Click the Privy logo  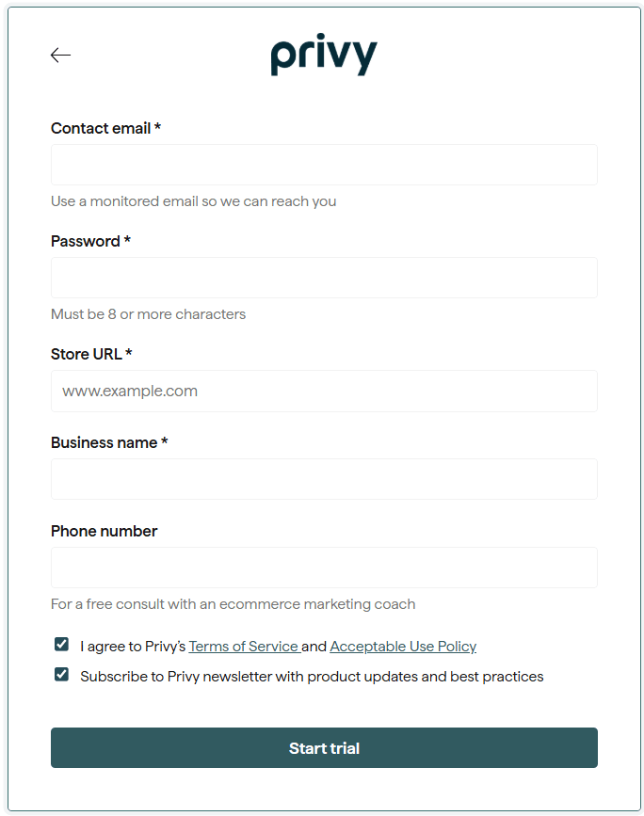pos(324,56)
